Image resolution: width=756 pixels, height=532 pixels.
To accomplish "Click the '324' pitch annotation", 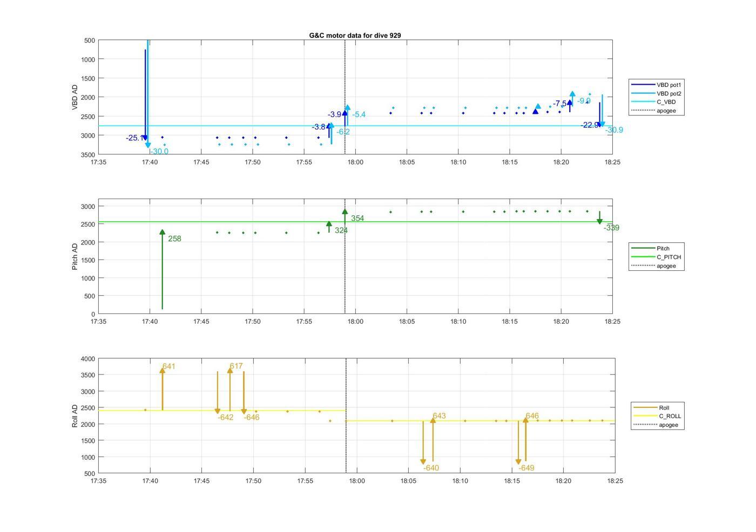I will point(341,230).
